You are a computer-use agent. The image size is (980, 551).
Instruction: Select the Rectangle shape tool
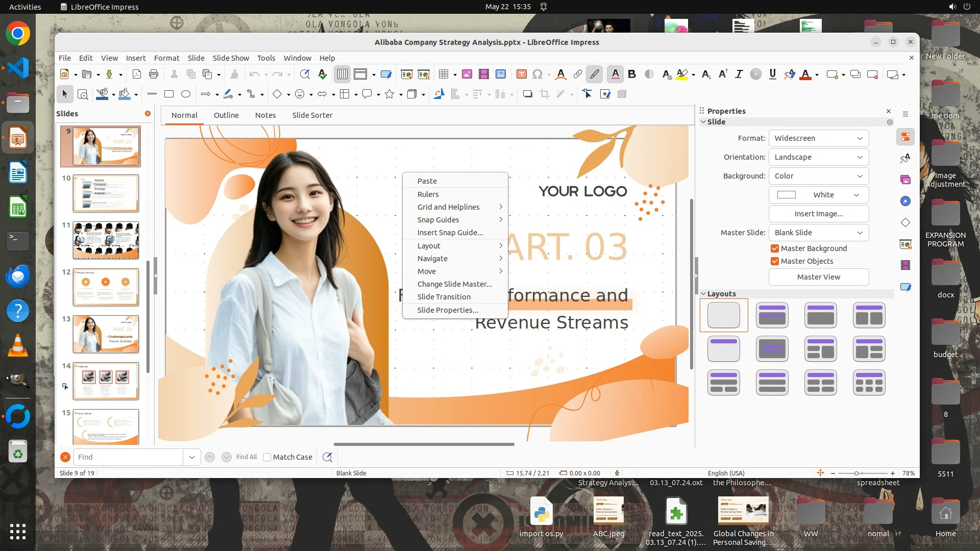[x=169, y=94]
